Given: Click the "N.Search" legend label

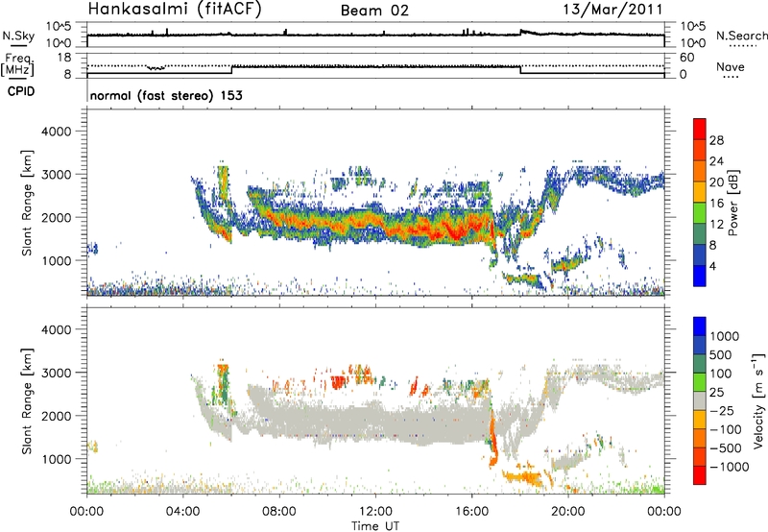Looking at the screenshot, I should tap(741, 36).
